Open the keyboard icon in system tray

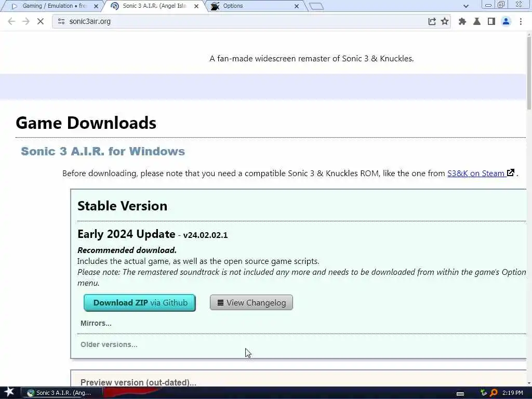460,393
